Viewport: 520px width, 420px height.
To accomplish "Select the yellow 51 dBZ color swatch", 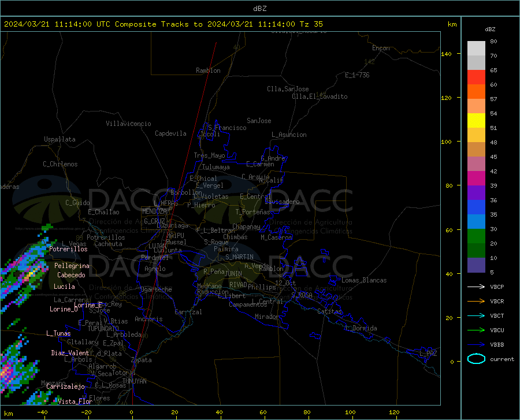I will coord(476,121).
